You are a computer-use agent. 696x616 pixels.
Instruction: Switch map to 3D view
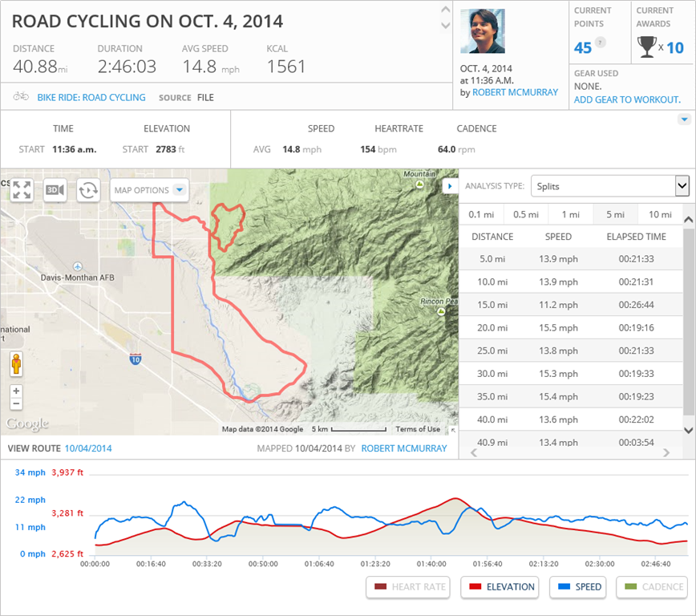click(55, 190)
